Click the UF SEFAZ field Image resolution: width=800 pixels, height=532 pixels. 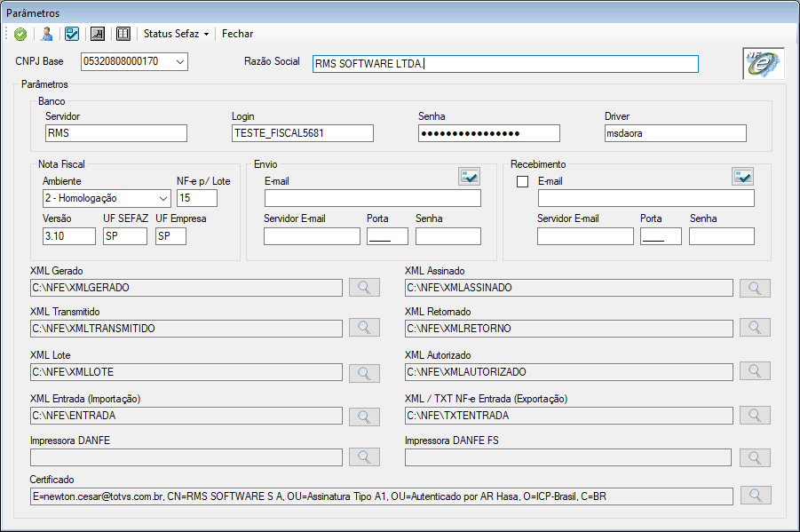point(125,236)
